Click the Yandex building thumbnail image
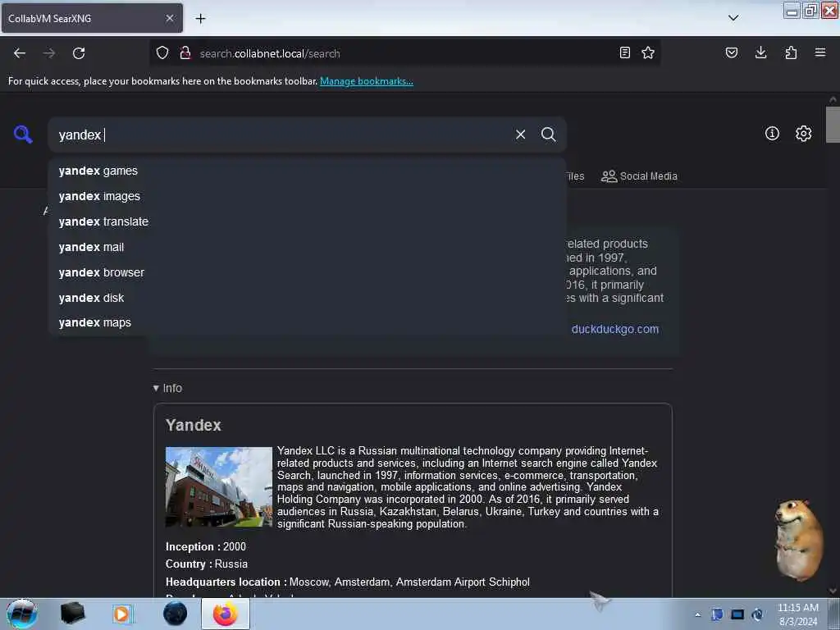This screenshot has width=840, height=630. coord(218,487)
